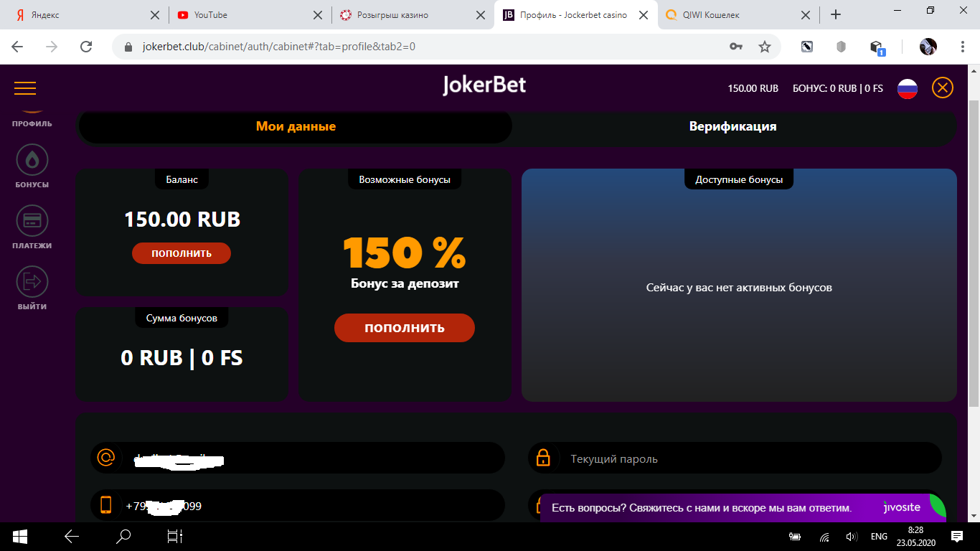Close the QIWI Кошелек tab
980x551 pixels.
tap(806, 15)
